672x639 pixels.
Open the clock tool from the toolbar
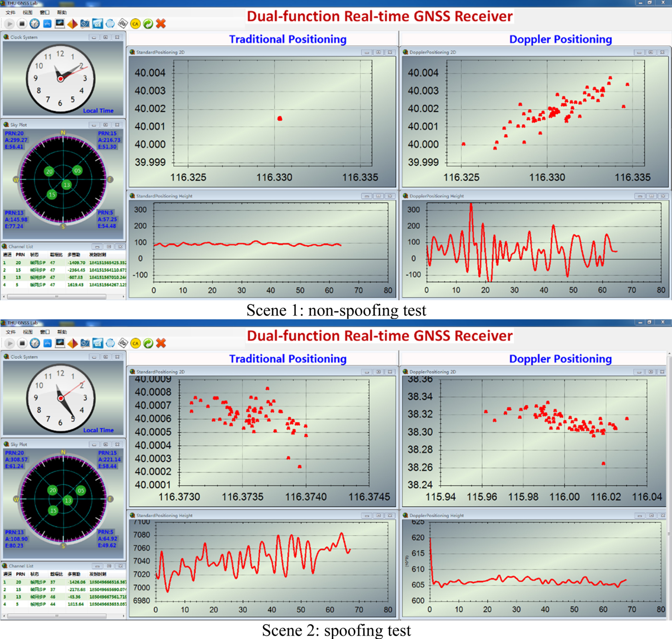pos(35,23)
